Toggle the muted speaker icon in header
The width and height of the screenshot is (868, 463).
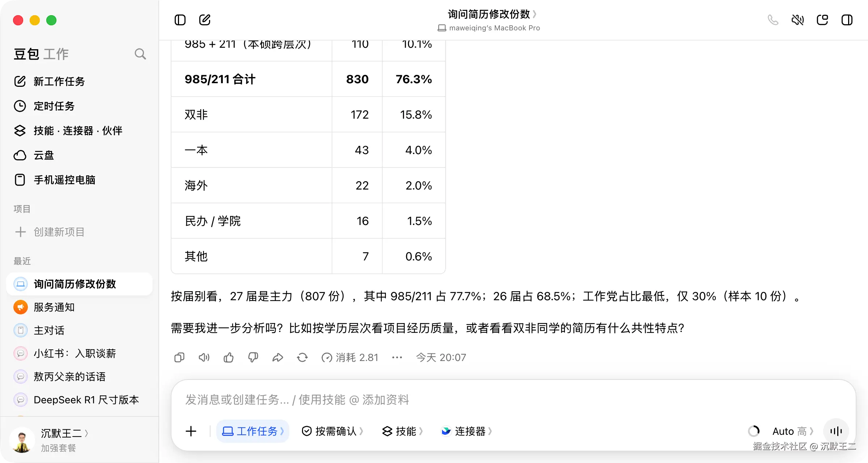coord(797,20)
